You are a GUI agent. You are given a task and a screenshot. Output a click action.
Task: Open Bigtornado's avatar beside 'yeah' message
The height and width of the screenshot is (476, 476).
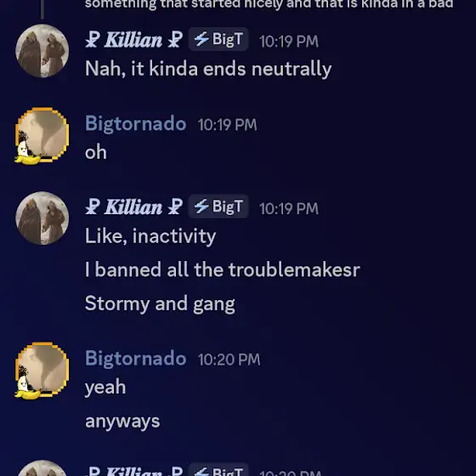pos(42,370)
